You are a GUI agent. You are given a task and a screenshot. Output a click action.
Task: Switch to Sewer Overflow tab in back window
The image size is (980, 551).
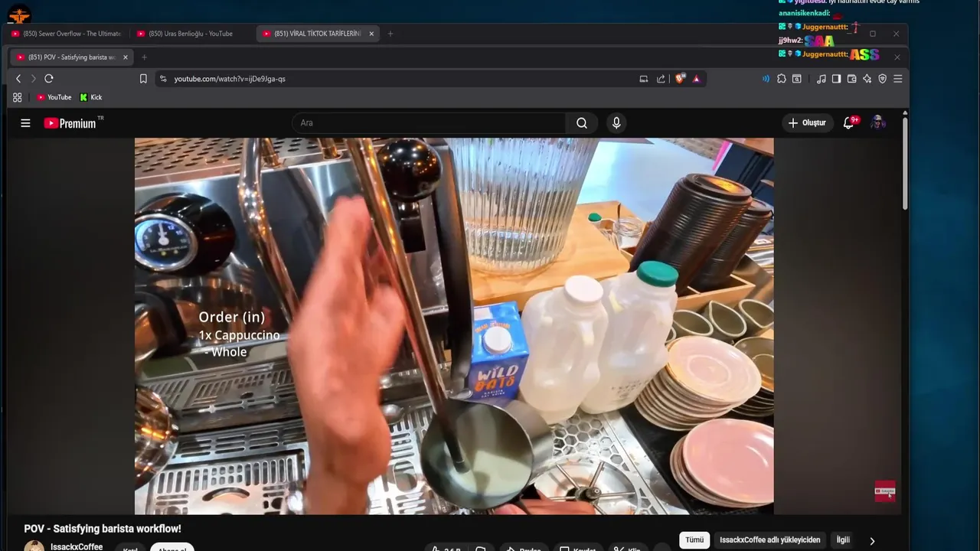67,34
